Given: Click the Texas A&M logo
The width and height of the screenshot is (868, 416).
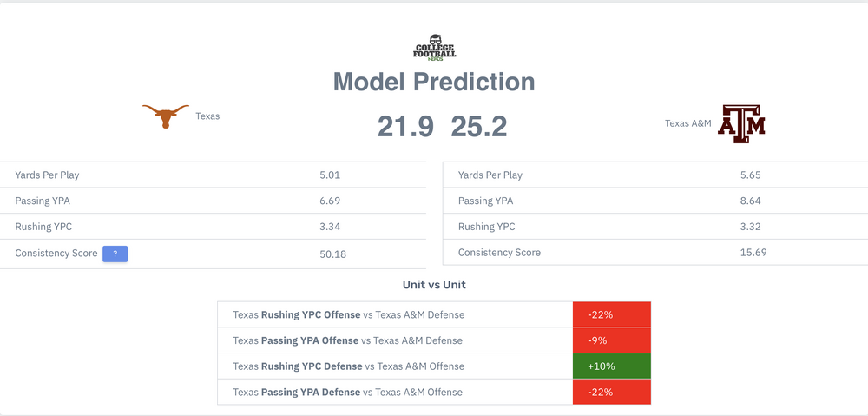Looking at the screenshot, I should (x=744, y=122).
